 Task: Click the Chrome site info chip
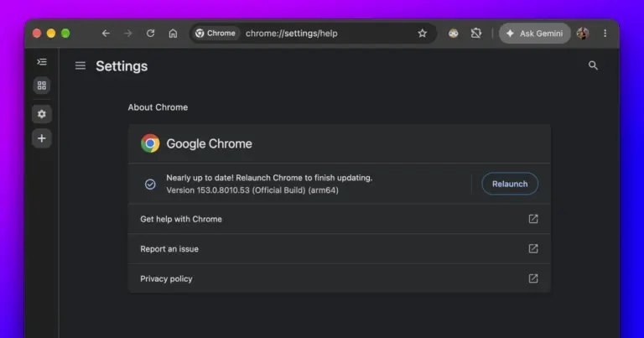[216, 34]
